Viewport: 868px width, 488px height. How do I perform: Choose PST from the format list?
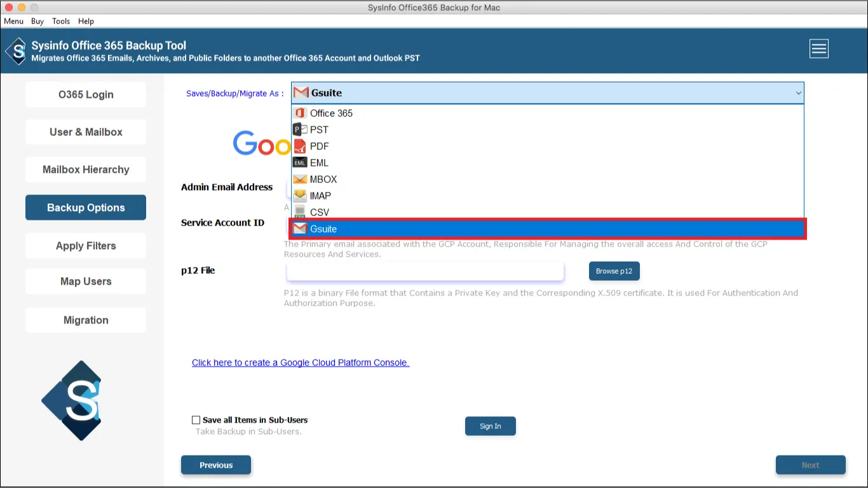[x=548, y=130]
